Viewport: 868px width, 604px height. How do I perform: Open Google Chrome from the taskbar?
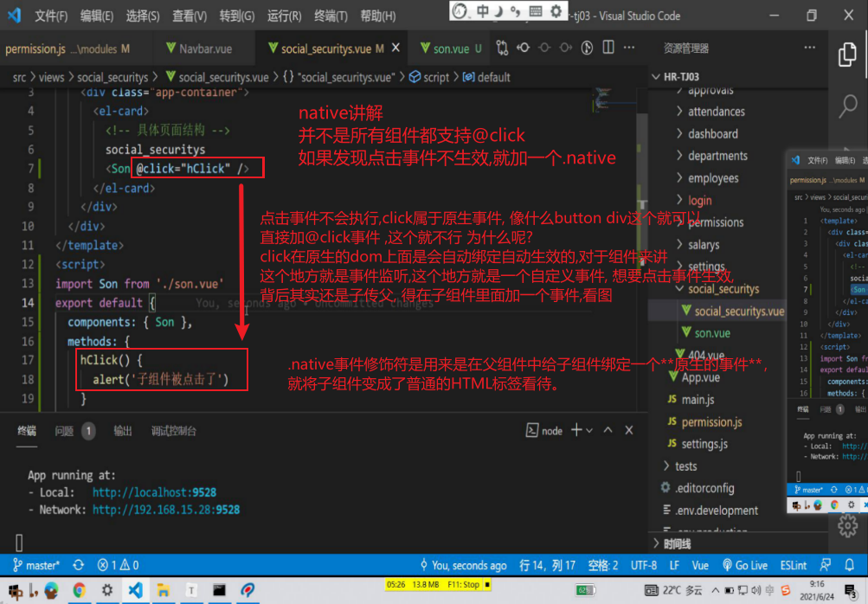point(79,591)
